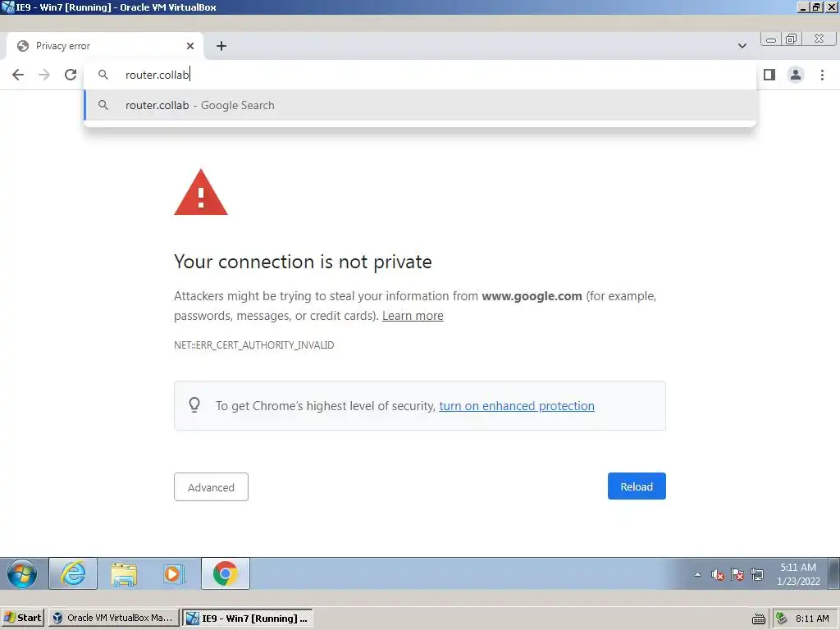The width and height of the screenshot is (840, 630).
Task: Select IE9 - Win7 [Running] taskbar item
Action: 248,618
